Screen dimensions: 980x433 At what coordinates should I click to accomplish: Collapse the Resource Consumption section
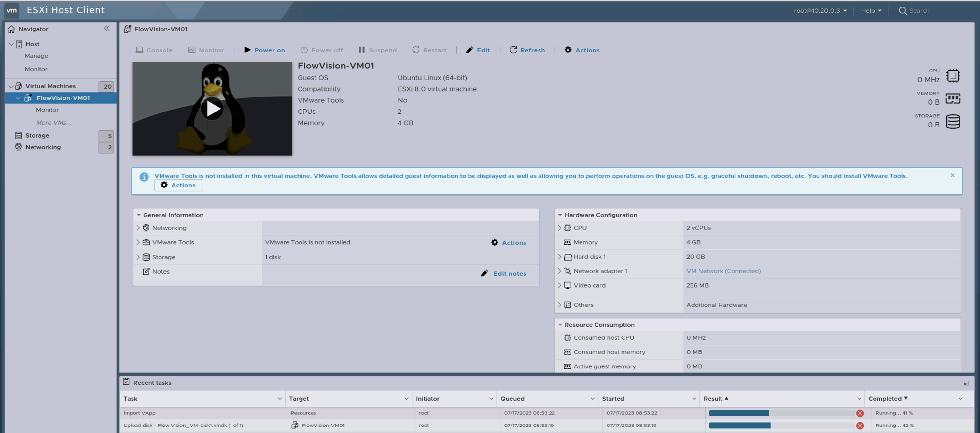click(x=560, y=325)
